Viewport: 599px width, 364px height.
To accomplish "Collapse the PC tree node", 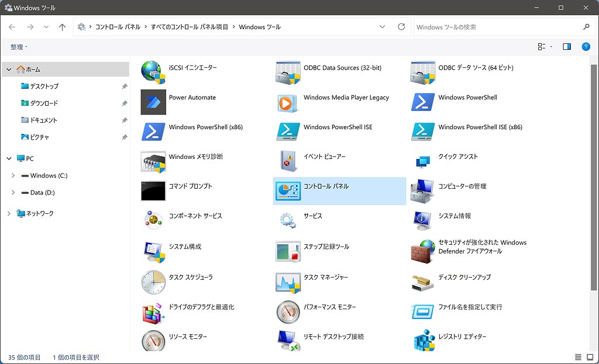I will click(9, 158).
